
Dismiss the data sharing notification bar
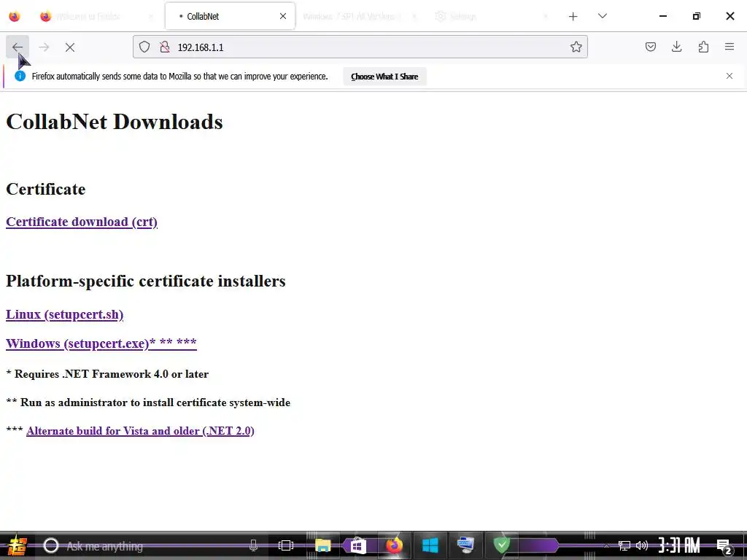click(729, 76)
